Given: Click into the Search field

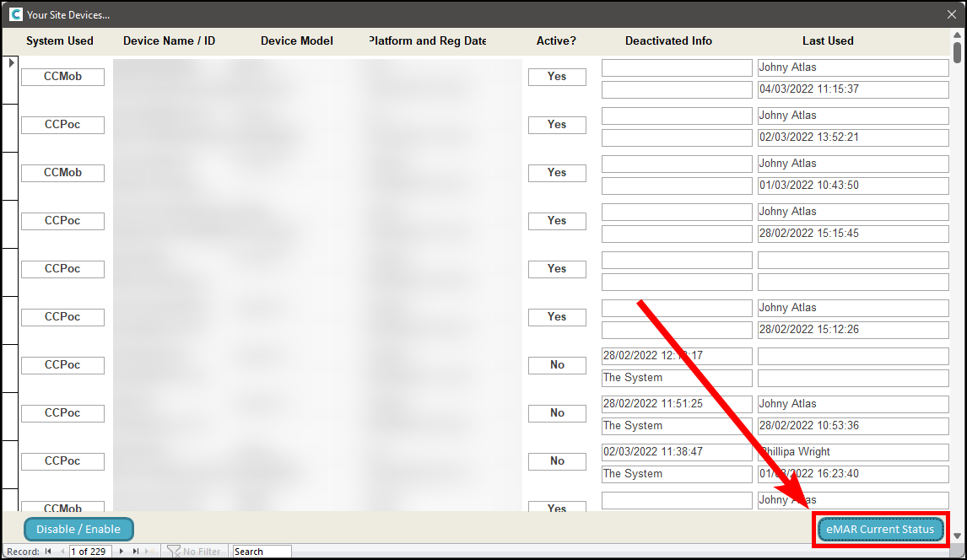Looking at the screenshot, I should [262, 552].
